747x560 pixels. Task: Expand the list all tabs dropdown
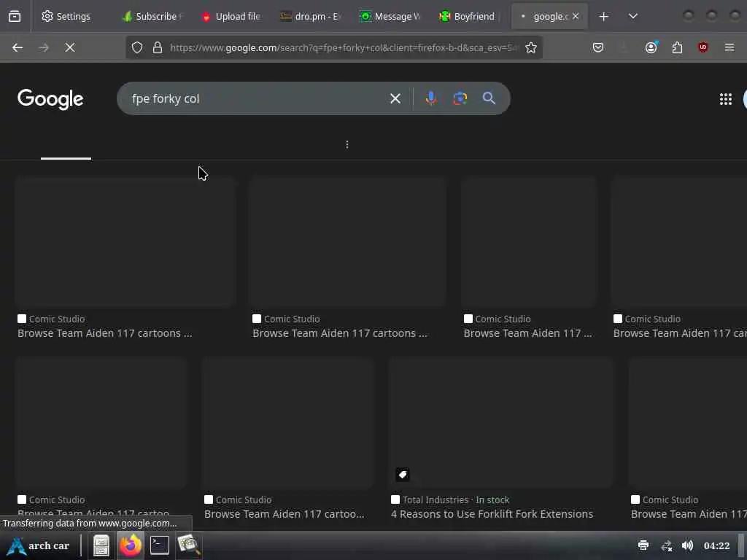click(x=632, y=16)
